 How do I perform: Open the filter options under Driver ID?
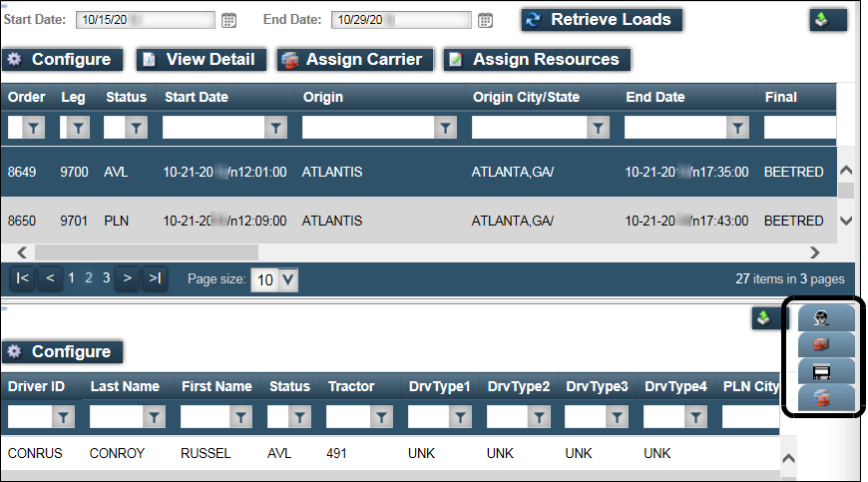click(x=63, y=416)
